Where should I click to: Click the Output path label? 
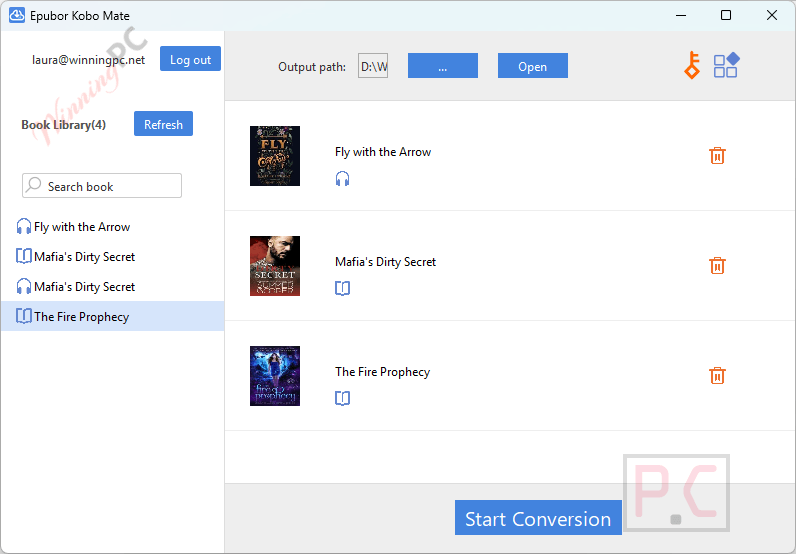(312, 67)
